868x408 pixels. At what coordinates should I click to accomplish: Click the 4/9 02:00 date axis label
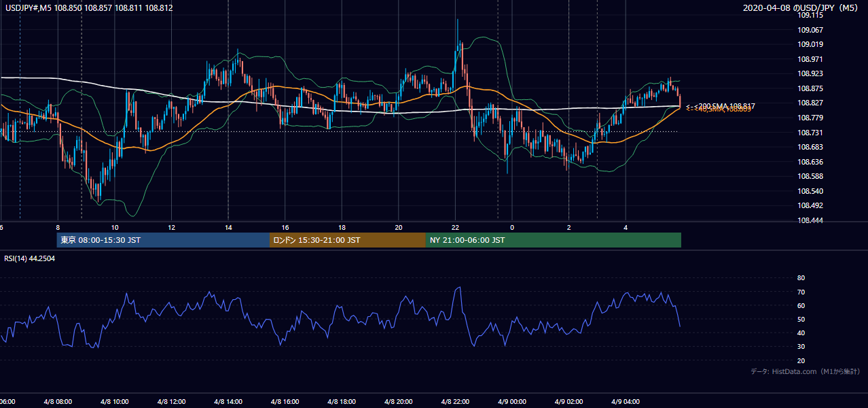point(568,402)
